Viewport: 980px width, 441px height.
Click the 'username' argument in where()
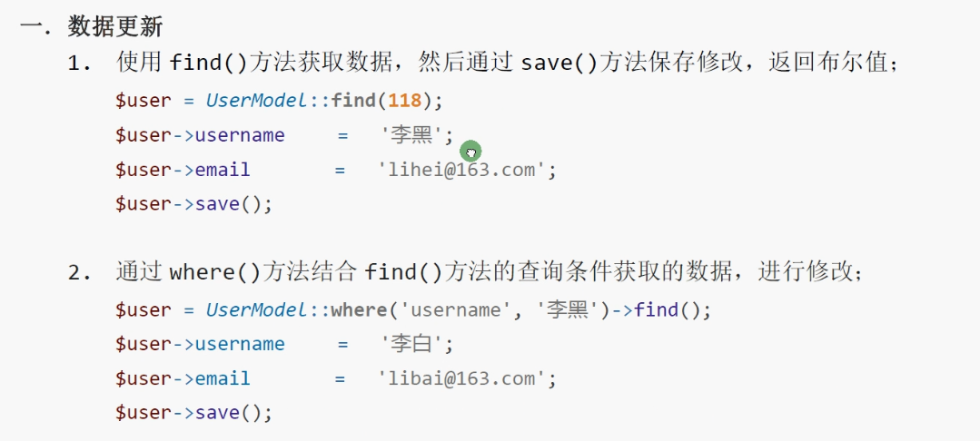point(450,310)
